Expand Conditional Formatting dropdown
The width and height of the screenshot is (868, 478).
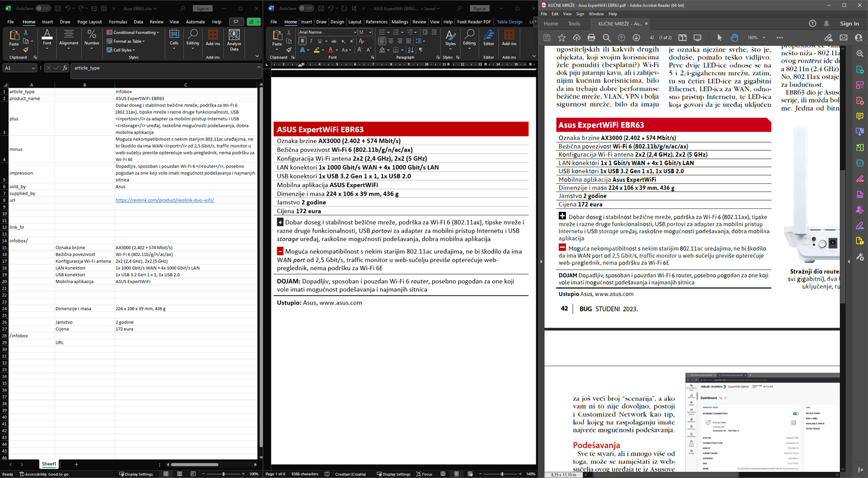coord(133,33)
